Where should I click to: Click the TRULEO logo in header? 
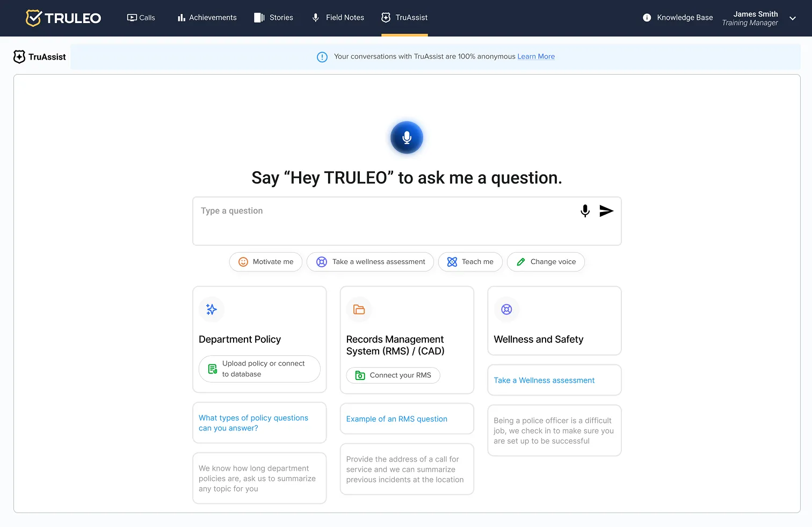tap(63, 18)
